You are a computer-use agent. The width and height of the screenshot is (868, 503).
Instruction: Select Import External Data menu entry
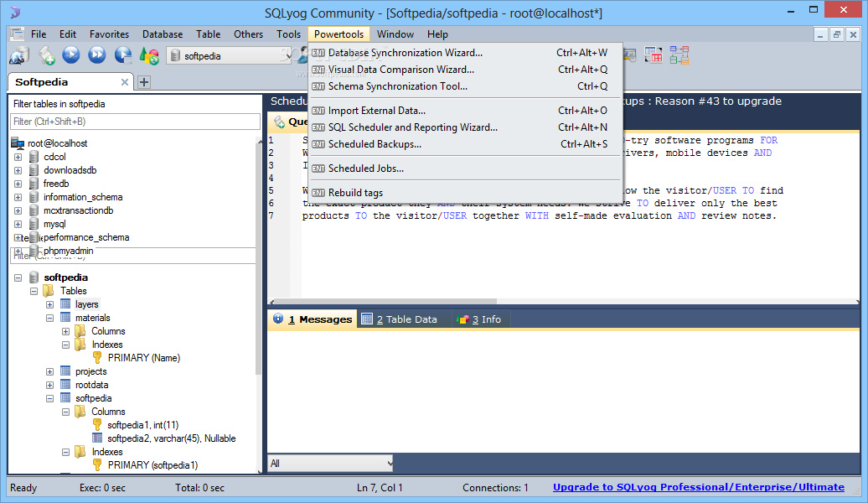click(465, 110)
